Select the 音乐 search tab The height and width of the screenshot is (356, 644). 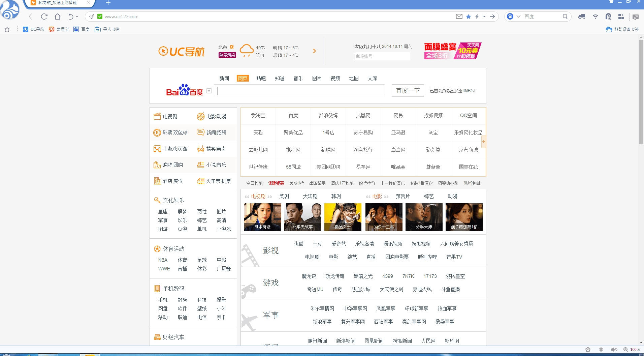pyautogui.click(x=298, y=78)
